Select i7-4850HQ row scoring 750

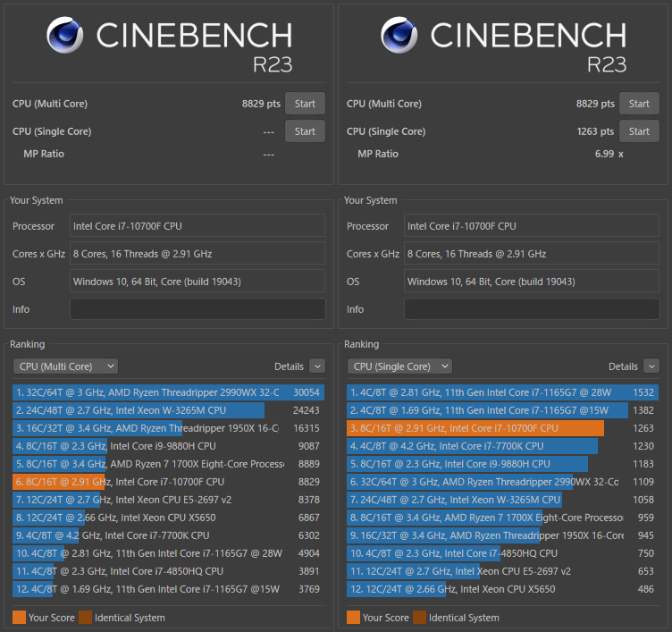point(503,553)
